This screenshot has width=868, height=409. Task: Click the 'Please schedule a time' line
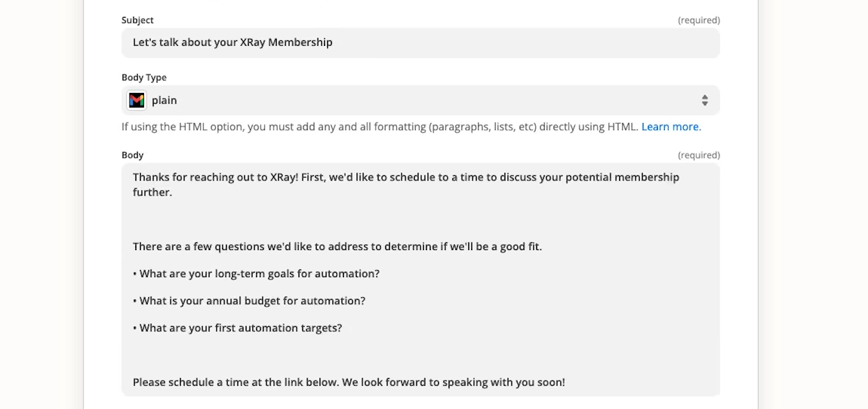348,382
